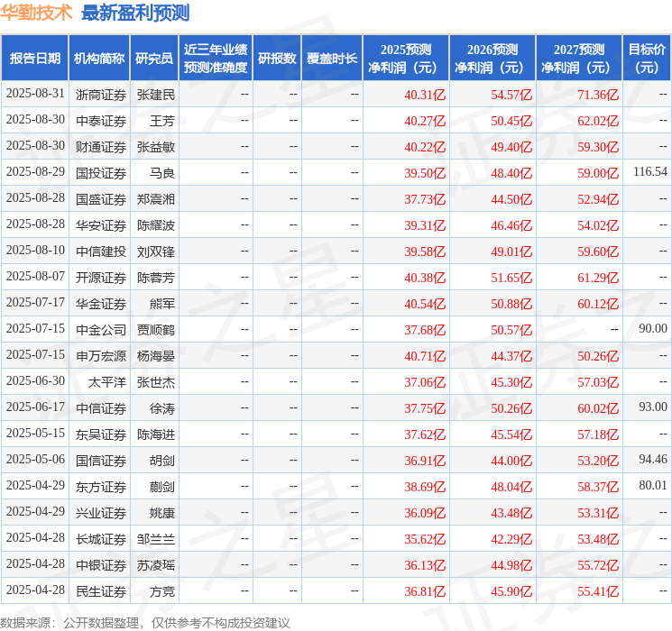This screenshot has width=672, height=631.
Task: Click the 2027预测净利润 column header
Action: click(x=579, y=59)
